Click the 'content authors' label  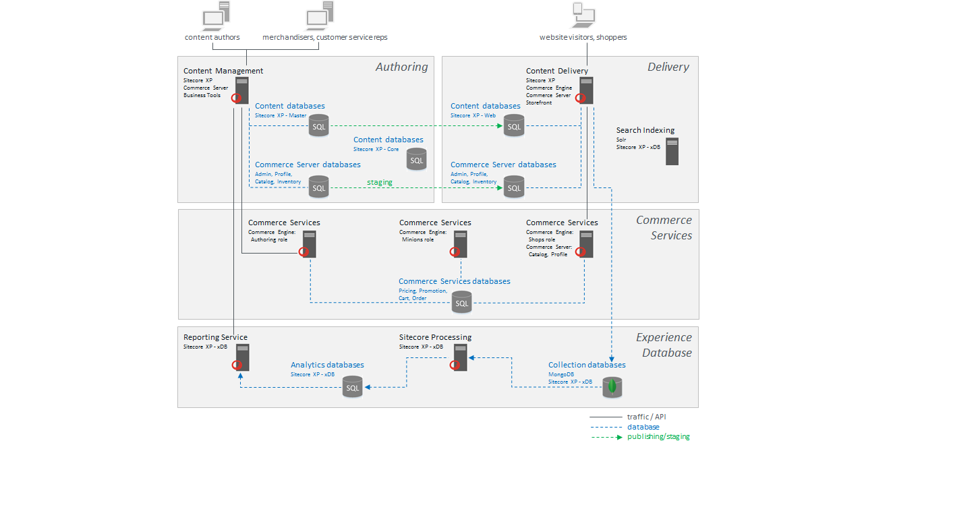pyautogui.click(x=212, y=37)
